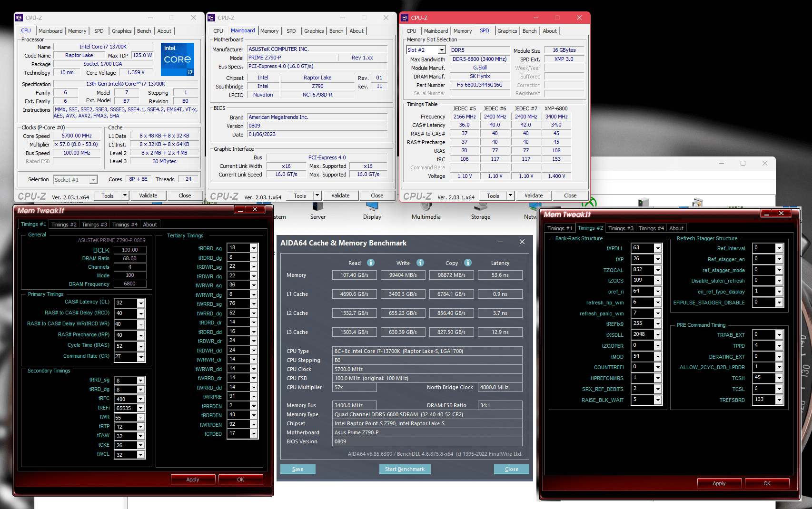Screen dimensions: 812x509
Task: Expand the tXPDLL value dropdown
Action: [x=658, y=248]
